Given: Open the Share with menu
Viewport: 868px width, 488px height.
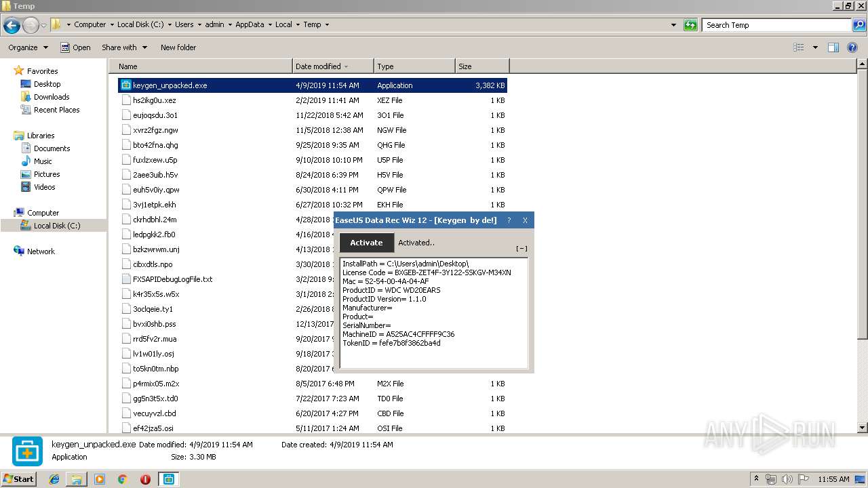Looking at the screenshot, I should 124,47.
